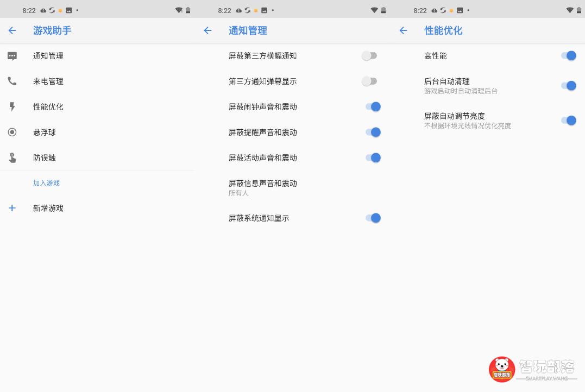Click the hand icon next to 防误触
This screenshot has height=392, width=585.
pyautogui.click(x=12, y=157)
